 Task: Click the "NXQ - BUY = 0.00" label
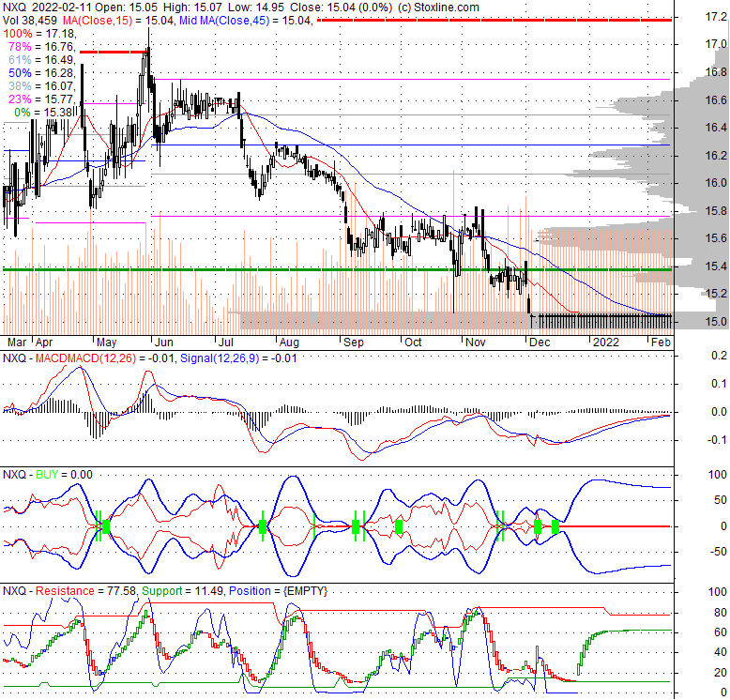coord(48,475)
